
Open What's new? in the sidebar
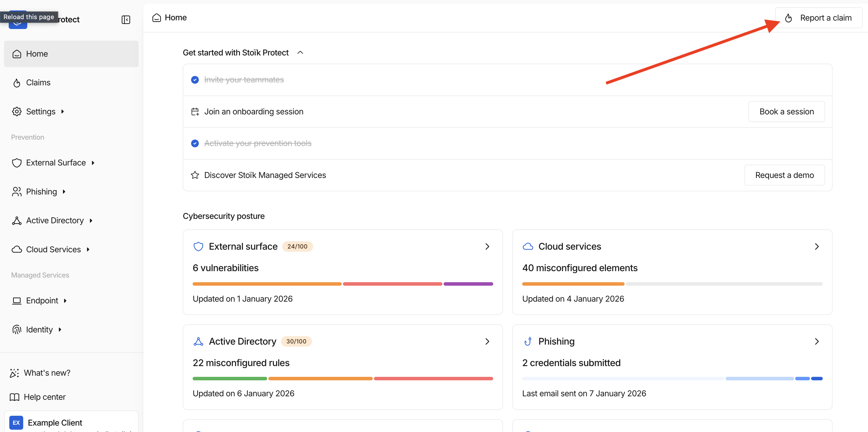(47, 373)
